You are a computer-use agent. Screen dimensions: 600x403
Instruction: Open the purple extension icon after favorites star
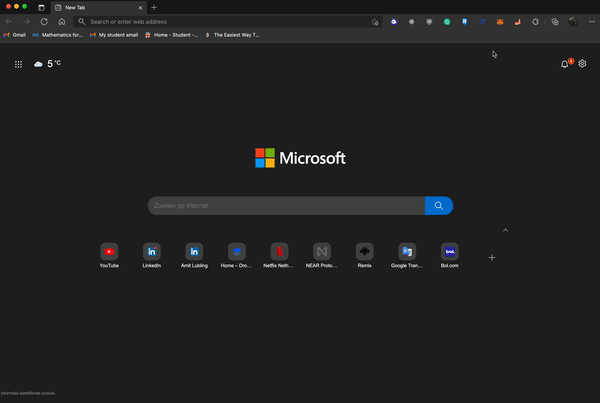coord(394,22)
